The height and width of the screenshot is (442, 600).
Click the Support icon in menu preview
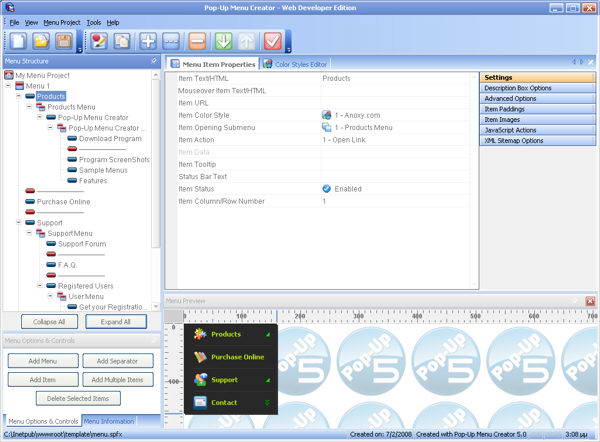click(200, 380)
